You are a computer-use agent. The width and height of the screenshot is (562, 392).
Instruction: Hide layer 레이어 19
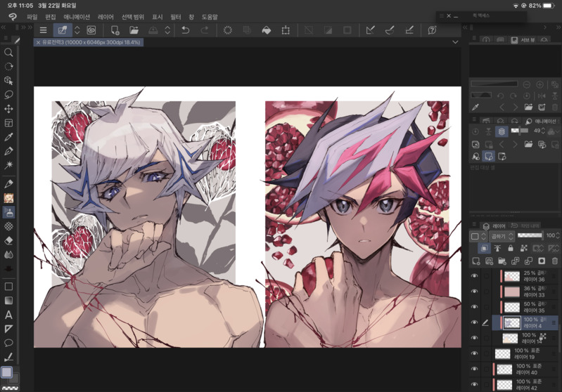[x=475, y=353]
